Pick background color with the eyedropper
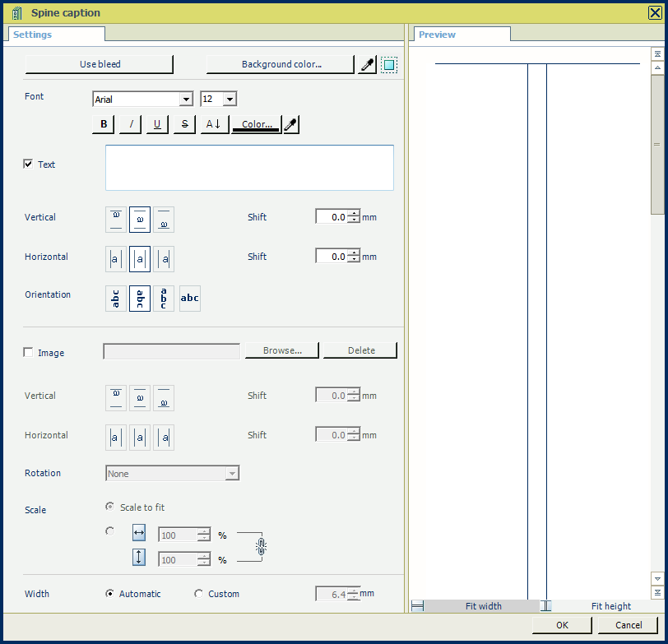This screenshot has height=644, width=668. (368, 65)
